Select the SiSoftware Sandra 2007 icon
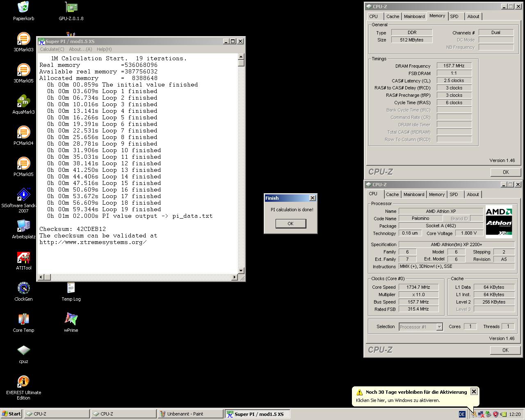The width and height of the screenshot is (525, 420). [x=23, y=195]
